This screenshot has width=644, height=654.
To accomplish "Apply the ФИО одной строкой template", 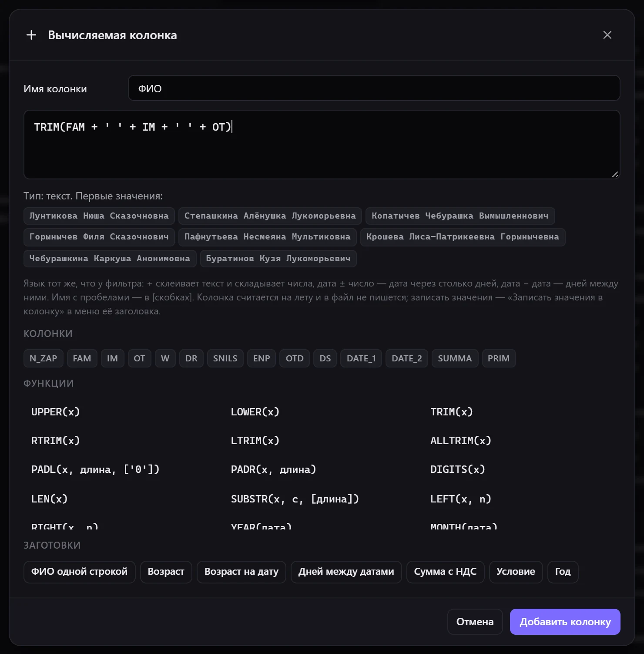I will tap(79, 572).
